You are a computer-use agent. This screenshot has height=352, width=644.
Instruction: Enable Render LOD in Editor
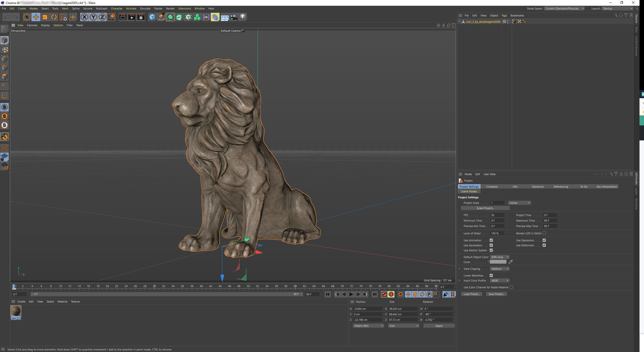coord(544,233)
